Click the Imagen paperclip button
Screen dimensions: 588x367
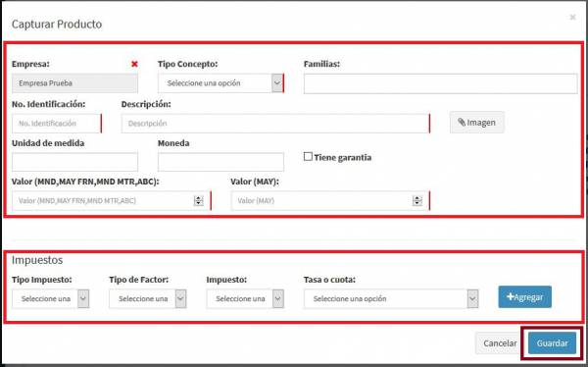click(x=477, y=123)
